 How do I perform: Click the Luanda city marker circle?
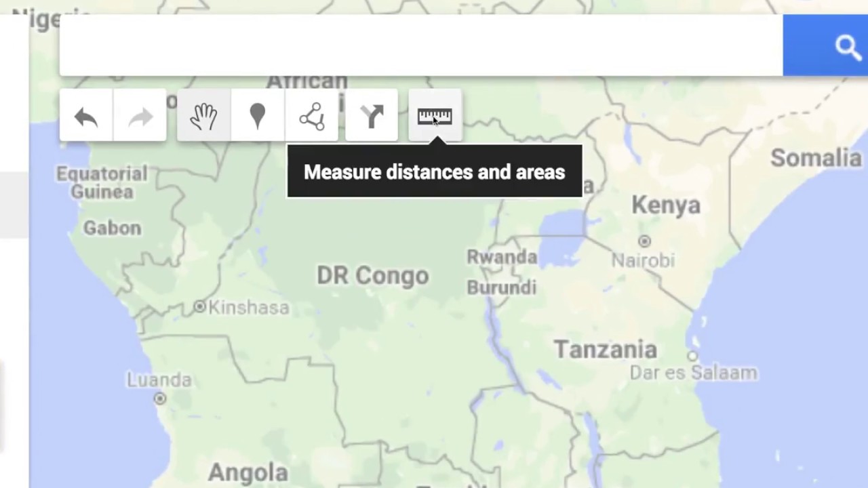(x=160, y=399)
